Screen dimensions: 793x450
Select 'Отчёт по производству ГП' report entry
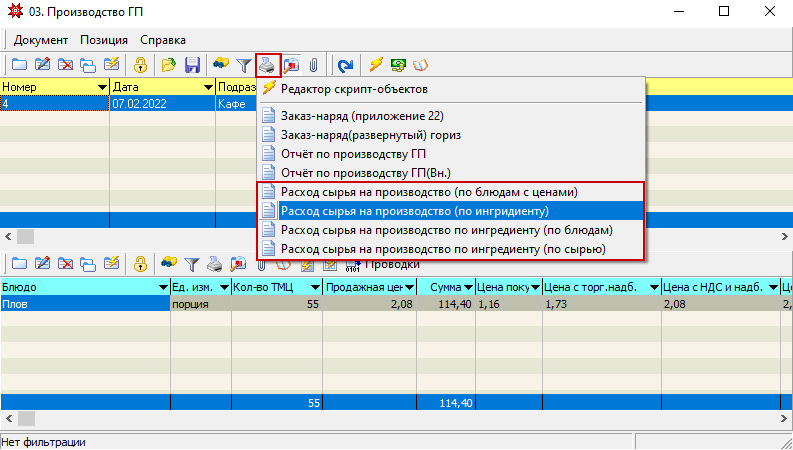(x=355, y=153)
